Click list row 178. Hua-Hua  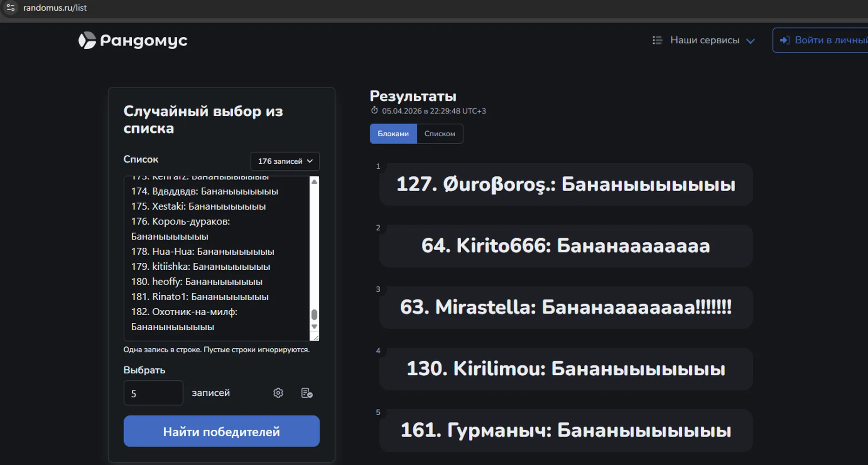[x=203, y=252]
